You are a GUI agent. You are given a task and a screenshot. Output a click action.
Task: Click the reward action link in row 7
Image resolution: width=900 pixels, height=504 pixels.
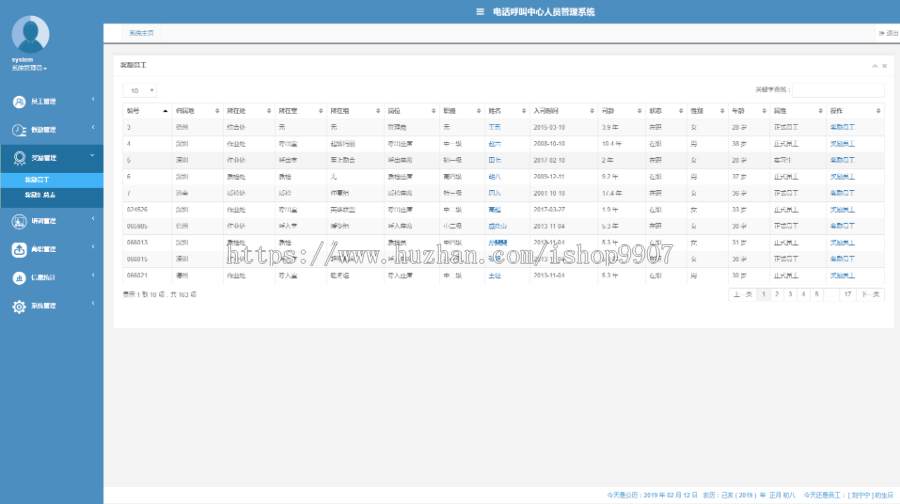(842, 193)
